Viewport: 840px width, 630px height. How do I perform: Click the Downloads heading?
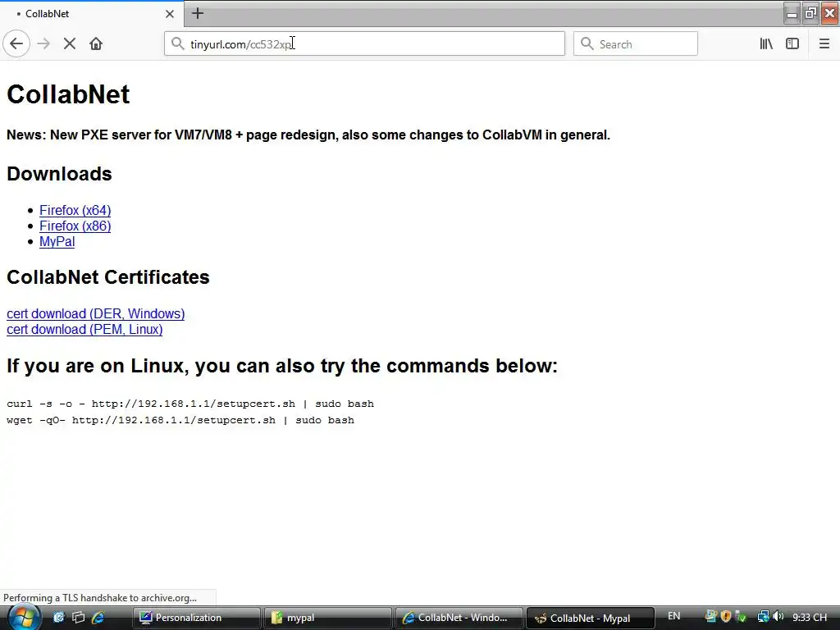coord(59,174)
